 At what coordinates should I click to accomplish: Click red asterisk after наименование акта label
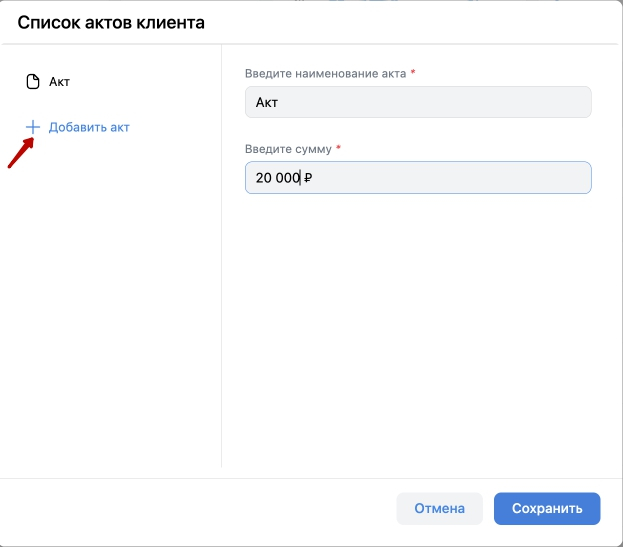pyautogui.click(x=412, y=73)
